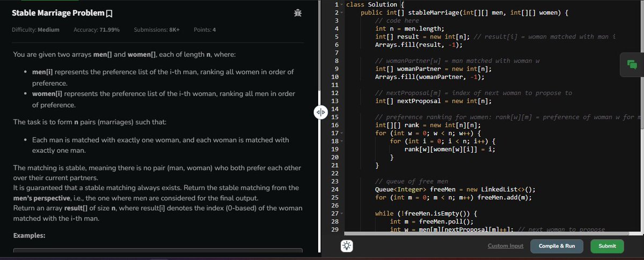This screenshot has width=644, height=260.
Task: Click the Submissions: 8K+ text
Action: pyautogui.click(x=157, y=29)
